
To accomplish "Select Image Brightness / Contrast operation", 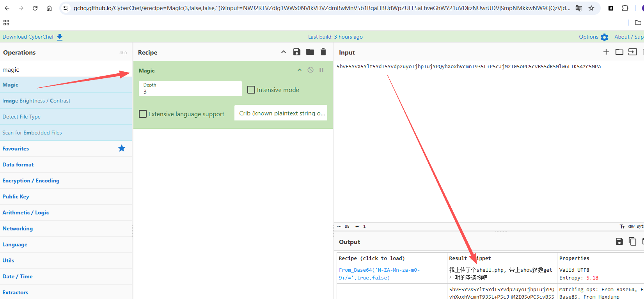I will [x=66, y=101].
